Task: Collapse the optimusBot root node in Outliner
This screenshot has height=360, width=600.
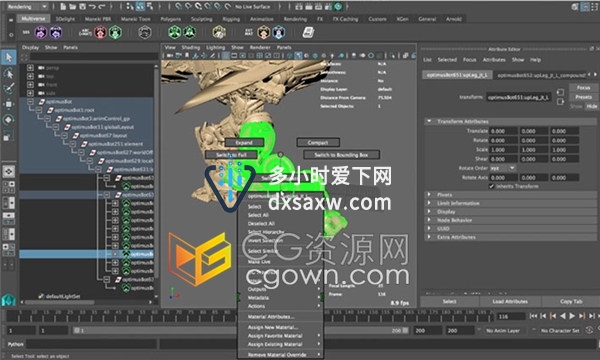Action: [30, 102]
